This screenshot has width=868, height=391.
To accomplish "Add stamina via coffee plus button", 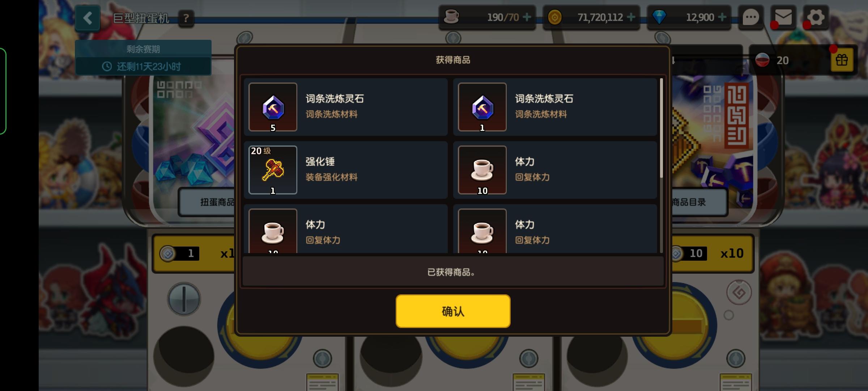I will (x=527, y=17).
